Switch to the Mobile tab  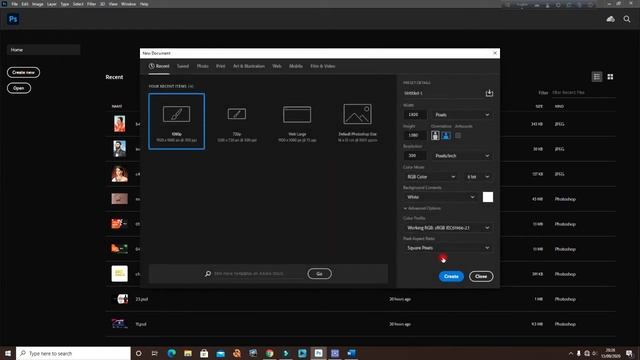[296, 66]
